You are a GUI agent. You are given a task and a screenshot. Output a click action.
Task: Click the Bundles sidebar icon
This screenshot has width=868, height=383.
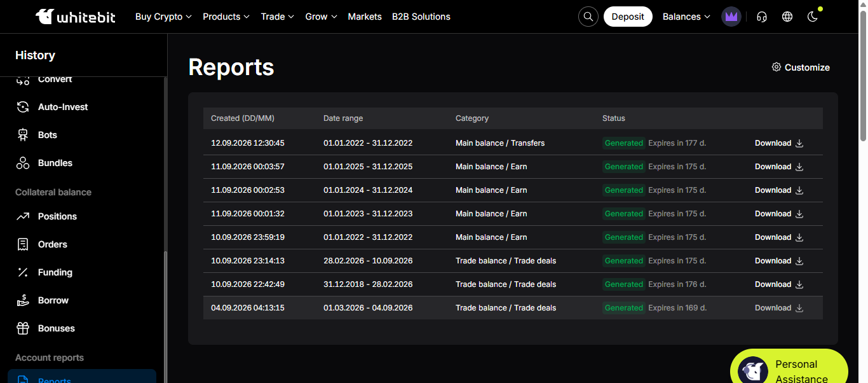(x=23, y=163)
